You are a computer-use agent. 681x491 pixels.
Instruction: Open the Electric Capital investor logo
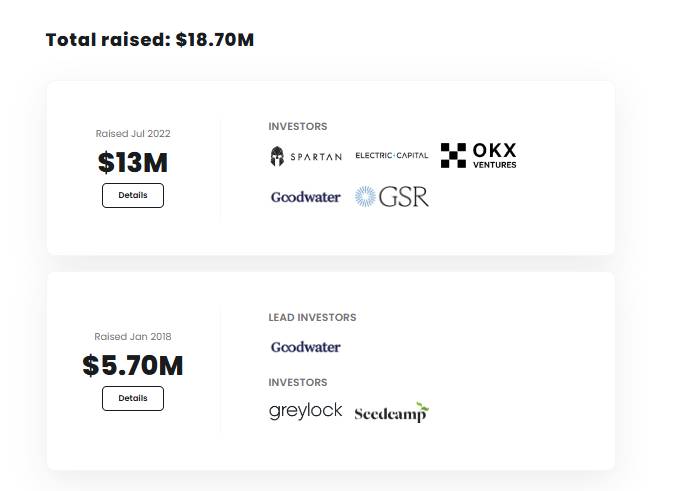click(392, 155)
